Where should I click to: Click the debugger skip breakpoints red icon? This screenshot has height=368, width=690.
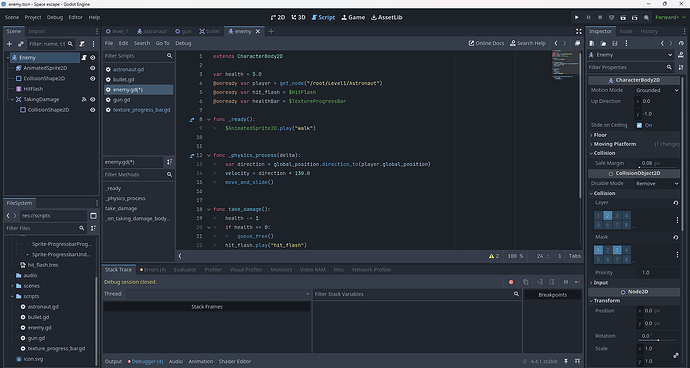click(x=511, y=282)
